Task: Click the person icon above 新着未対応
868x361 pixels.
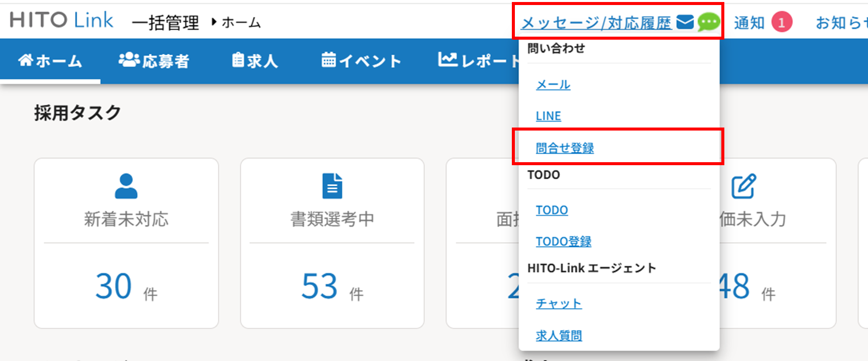Action: pyautogui.click(x=126, y=186)
